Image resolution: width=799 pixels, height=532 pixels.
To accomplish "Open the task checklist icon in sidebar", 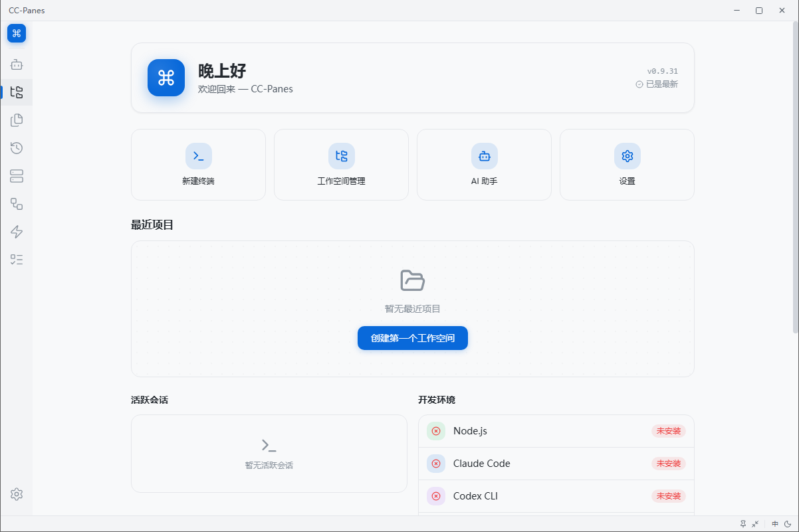I will [17, 260].
